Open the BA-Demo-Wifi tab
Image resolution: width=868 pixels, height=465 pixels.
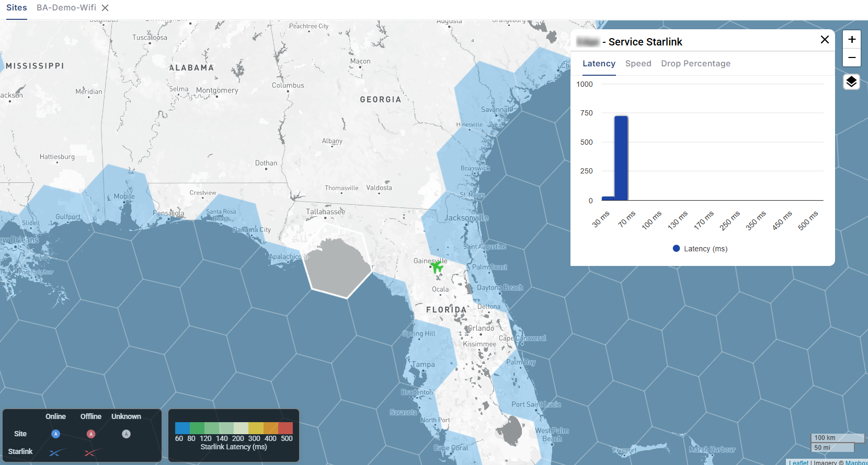pos(66,8)
